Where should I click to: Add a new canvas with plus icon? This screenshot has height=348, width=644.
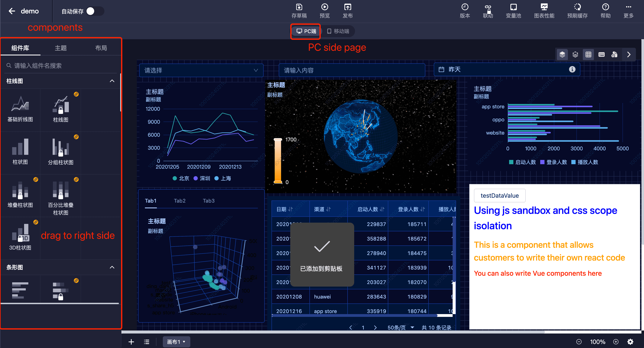point(131,342)
